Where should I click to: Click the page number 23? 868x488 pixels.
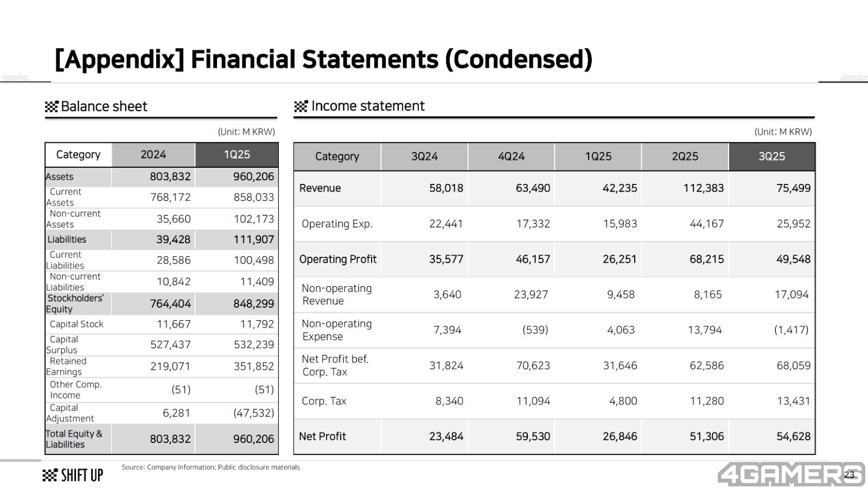[849, 475]
